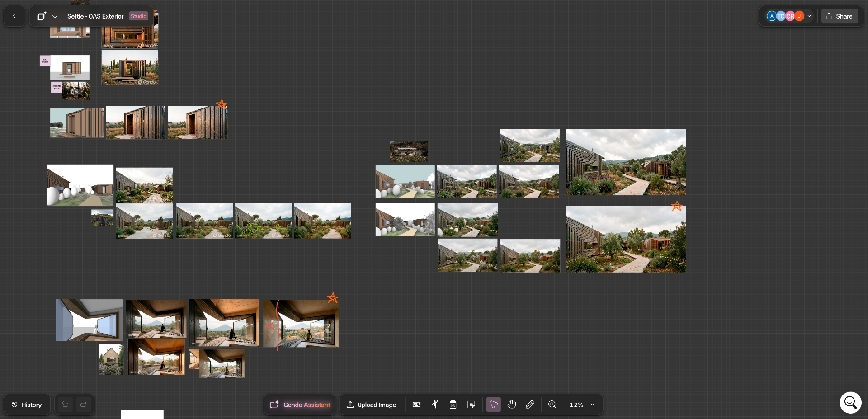This screenshot has height=419, width=868.
Task: Select the white 3D model village image
Action: point(80,185)
